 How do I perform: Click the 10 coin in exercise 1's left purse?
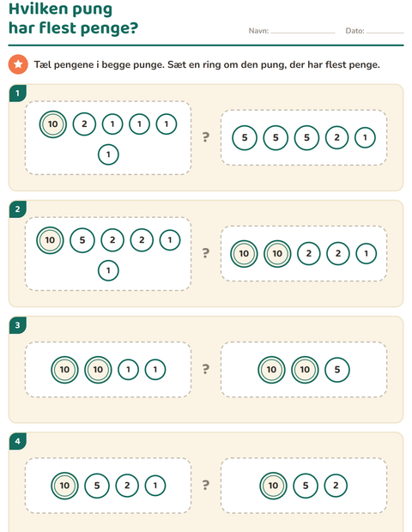coord(53,124)
